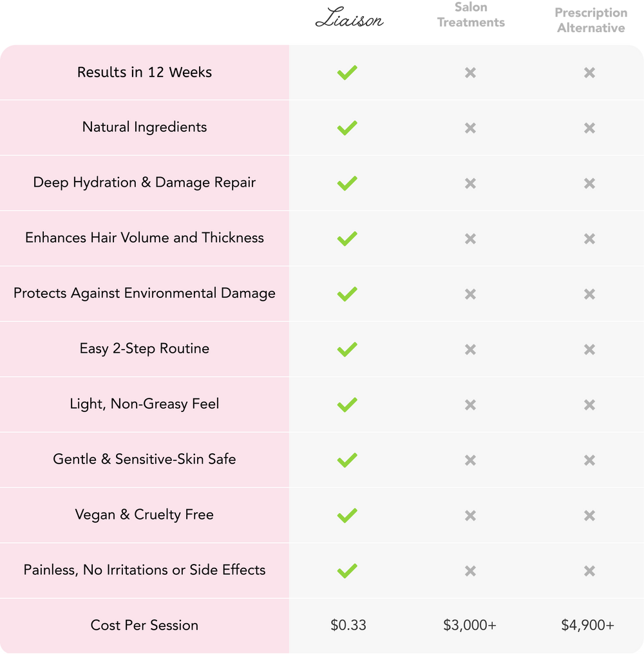
Task: Click Salon Treatments X for Light, Non-Greasy Feel
Action: [470, 405]
